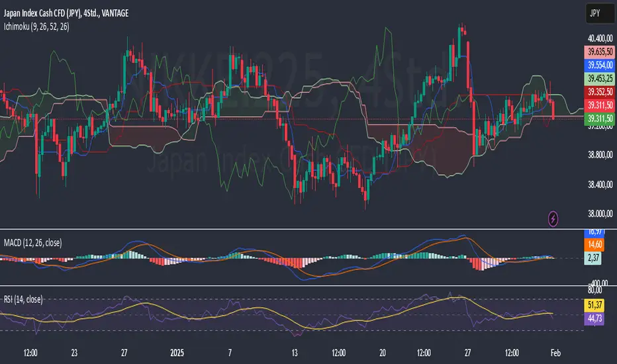
Task: Click the purple lightning bolt icon
Action: click(553, 218)
